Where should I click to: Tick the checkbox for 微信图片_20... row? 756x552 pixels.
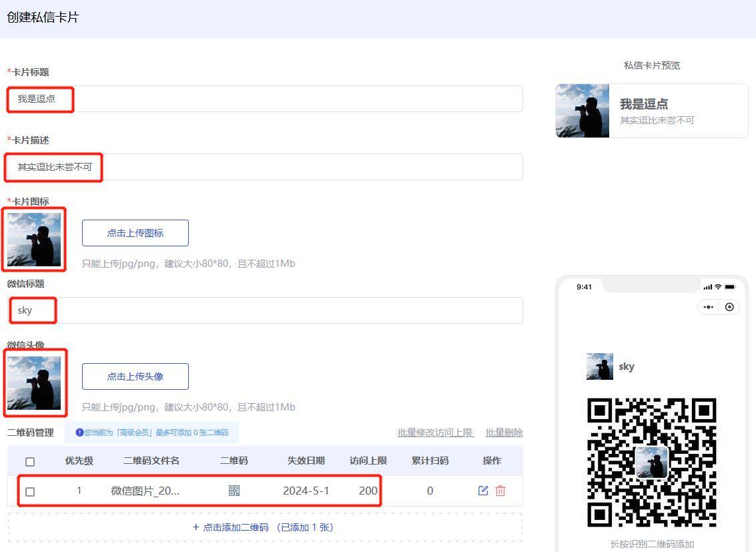[x=30, y=492]
